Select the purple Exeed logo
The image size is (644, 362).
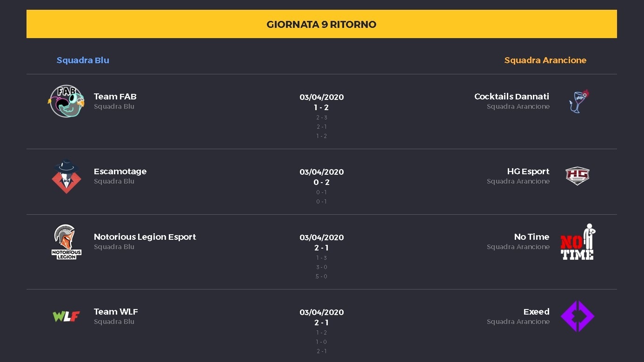click(x=578, y=316)
